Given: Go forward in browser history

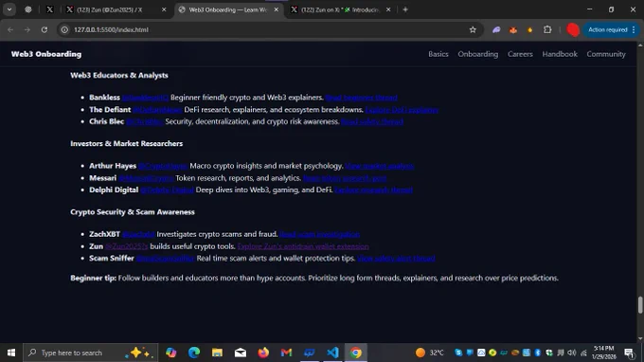Looking at the screenshot, I should [27, 29].
